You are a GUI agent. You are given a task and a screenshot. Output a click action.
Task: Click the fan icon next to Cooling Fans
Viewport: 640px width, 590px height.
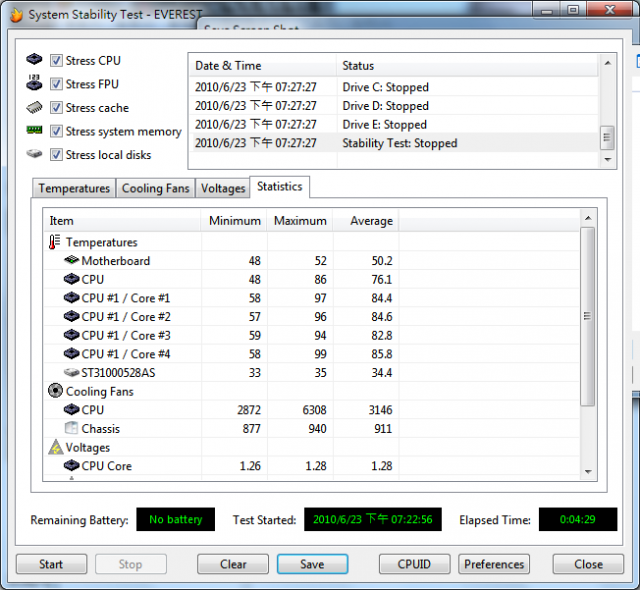(x=55, y=390)
